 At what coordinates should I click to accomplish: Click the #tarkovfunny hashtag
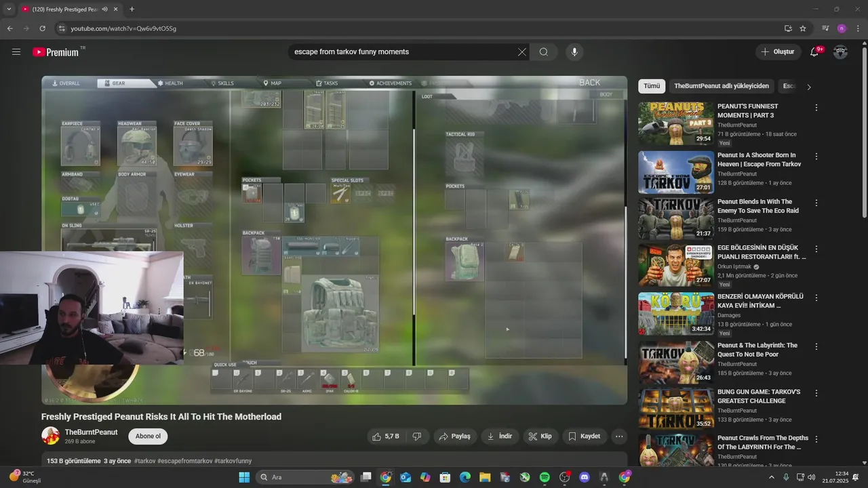click(233, 461)
